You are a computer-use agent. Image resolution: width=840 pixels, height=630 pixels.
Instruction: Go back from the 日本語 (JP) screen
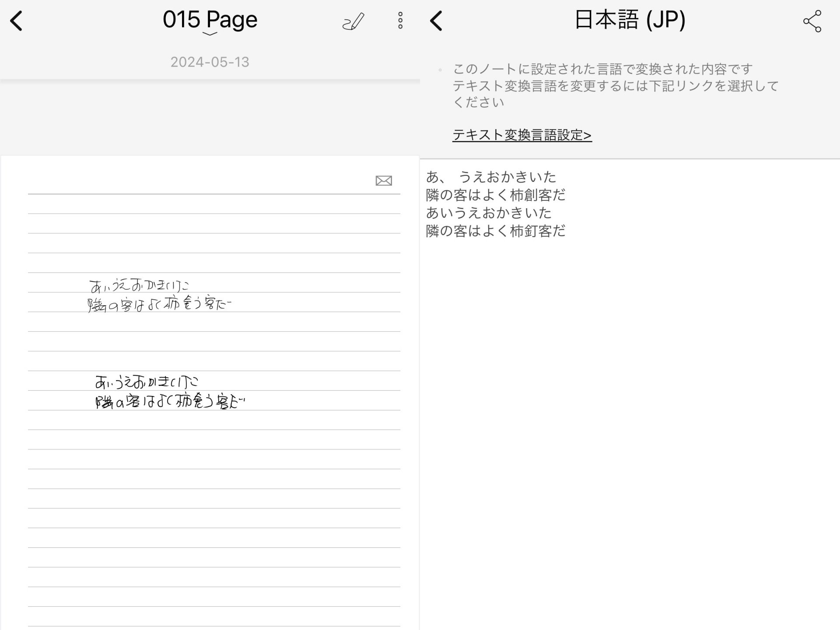(436, 21)
